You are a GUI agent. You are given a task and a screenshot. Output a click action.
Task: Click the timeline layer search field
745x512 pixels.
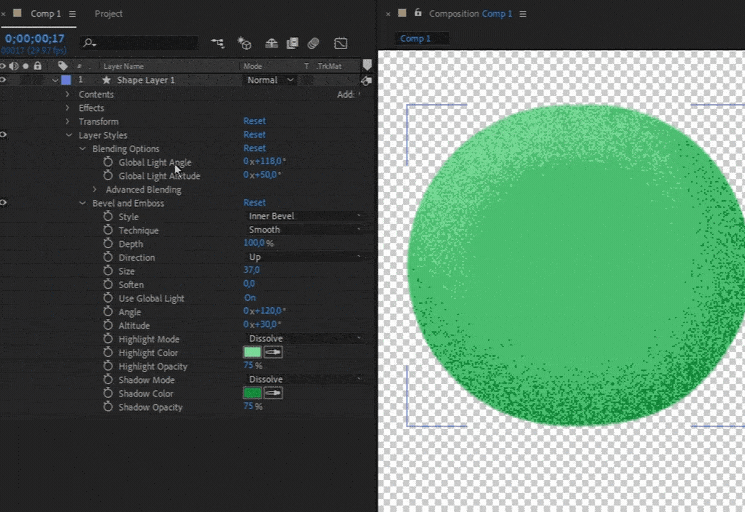coord(145,43)
